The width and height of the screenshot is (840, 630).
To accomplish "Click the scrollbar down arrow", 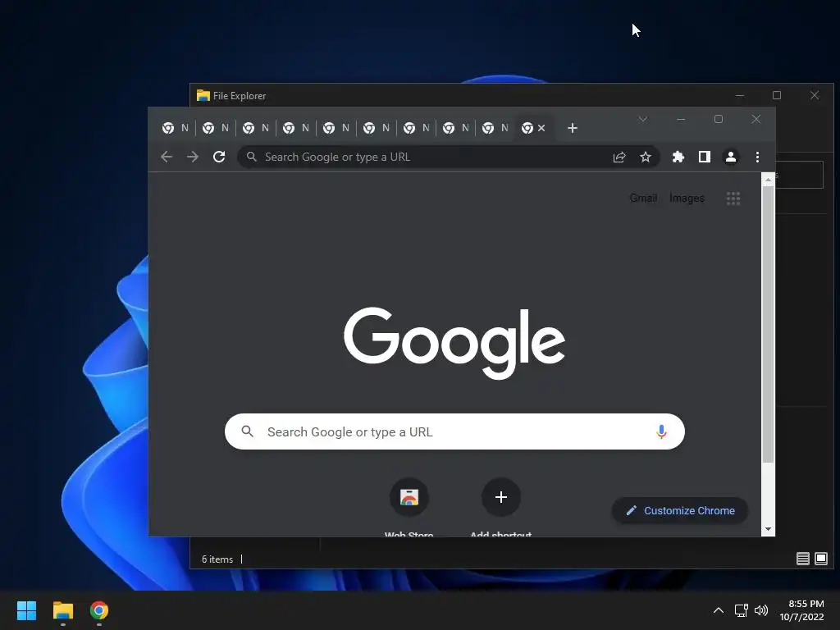I will point(768,529).
